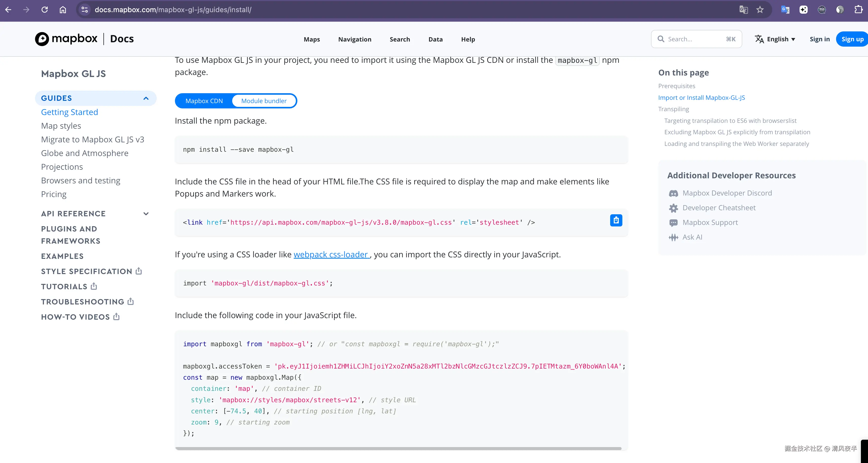Click the Mapbox logo icon

(42, 39)
